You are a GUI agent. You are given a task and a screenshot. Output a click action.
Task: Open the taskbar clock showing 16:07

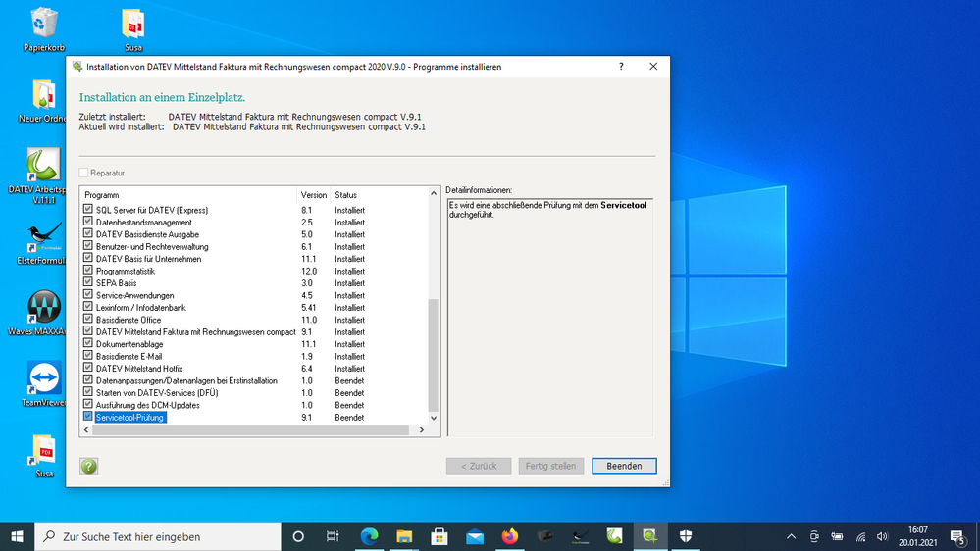tap(918, 536)
